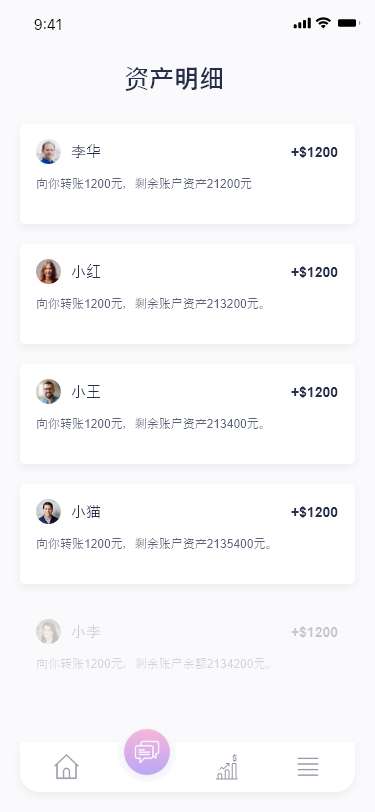Tap the Wi-Fi status icon
Viewport: 375px width, 812px height.
(x=324, y=23)
